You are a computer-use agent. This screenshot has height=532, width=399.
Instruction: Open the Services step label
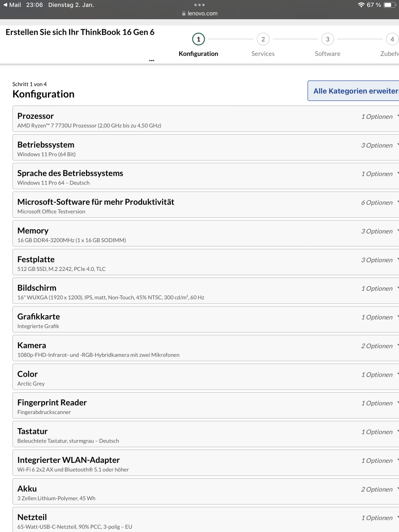(x=263, y=54)
